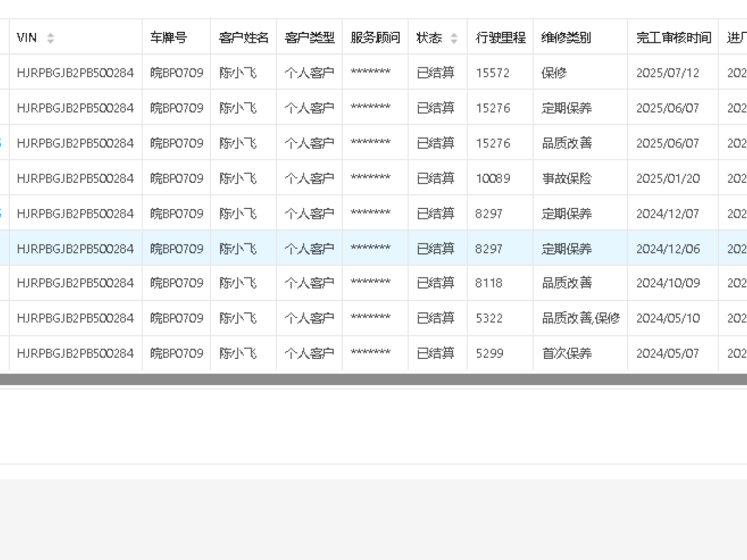The image size is (747, 560).
Task: Select the 品质改善,保修 cell
Action: [x=581, y=319]
